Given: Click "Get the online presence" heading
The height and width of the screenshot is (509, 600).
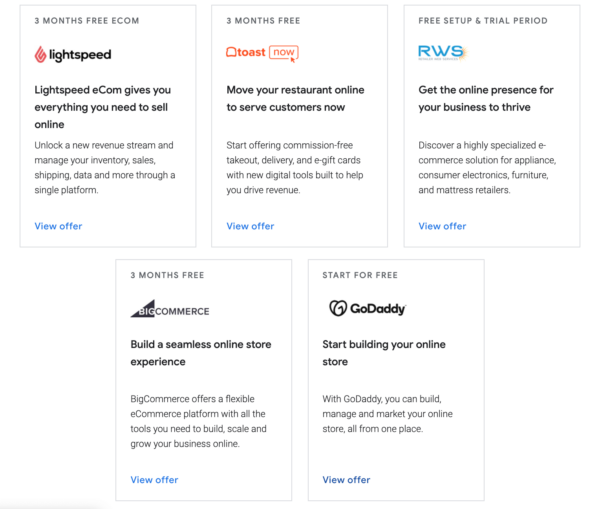Looking at the screenshot, I should coord(488,98).
